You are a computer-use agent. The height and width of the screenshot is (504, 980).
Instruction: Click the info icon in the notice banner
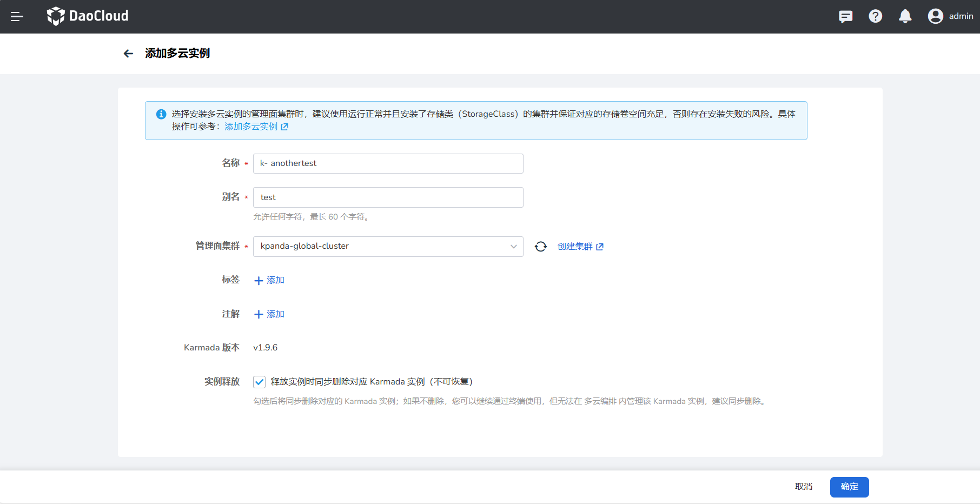161,114
